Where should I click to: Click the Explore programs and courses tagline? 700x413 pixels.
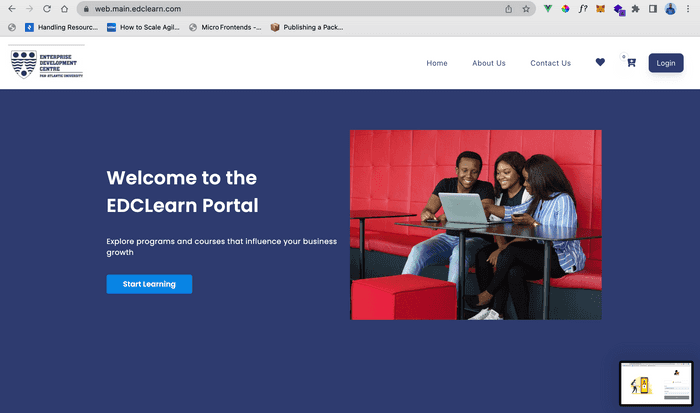pyautogui.click(x=221, y=246)
